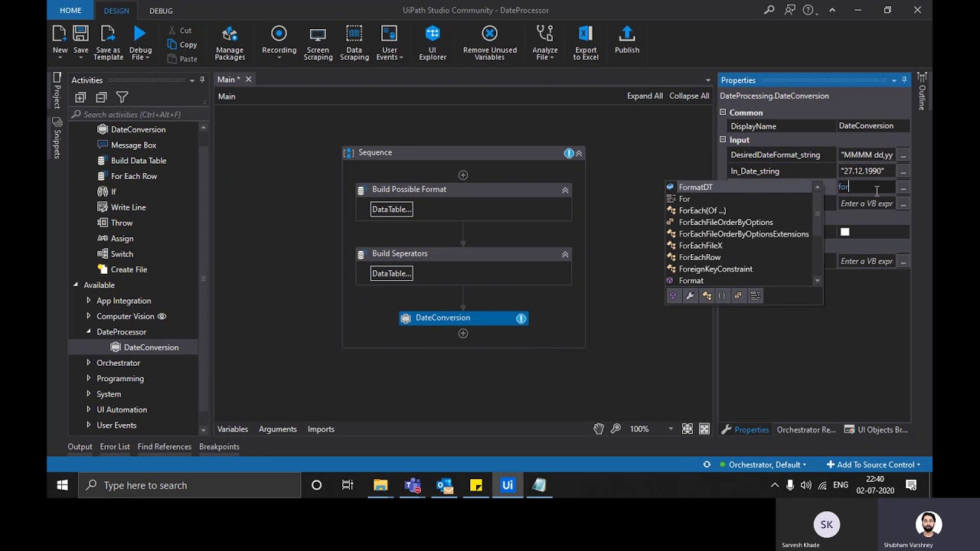Switch to the DEBUG ribbon tab
980x551 pixels.
pos(161,11)
